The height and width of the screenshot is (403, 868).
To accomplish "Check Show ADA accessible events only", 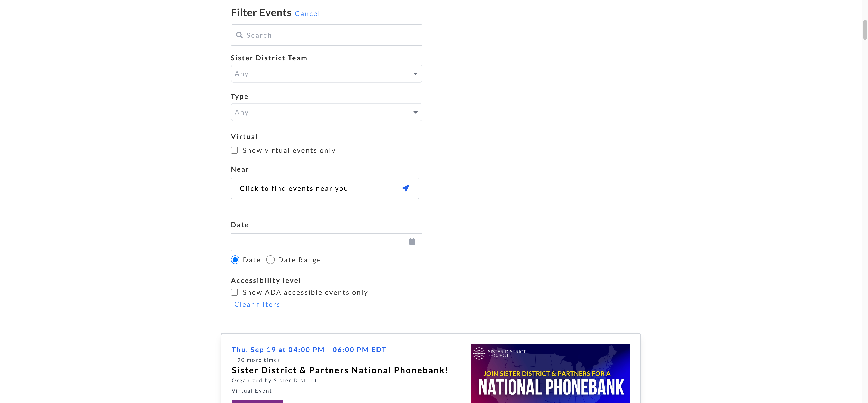I will tap(235, 292).
